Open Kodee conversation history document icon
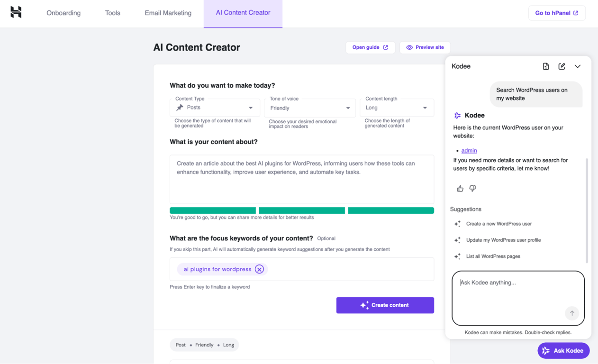 (545, 66)
